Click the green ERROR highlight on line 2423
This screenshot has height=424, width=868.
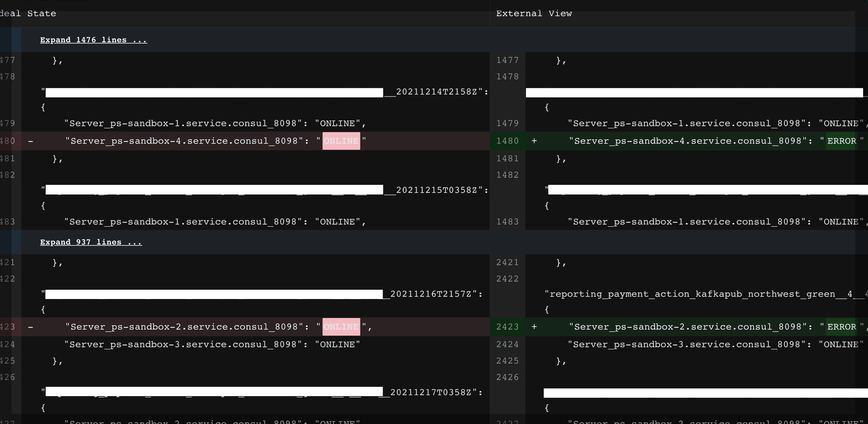click(841, 327)
